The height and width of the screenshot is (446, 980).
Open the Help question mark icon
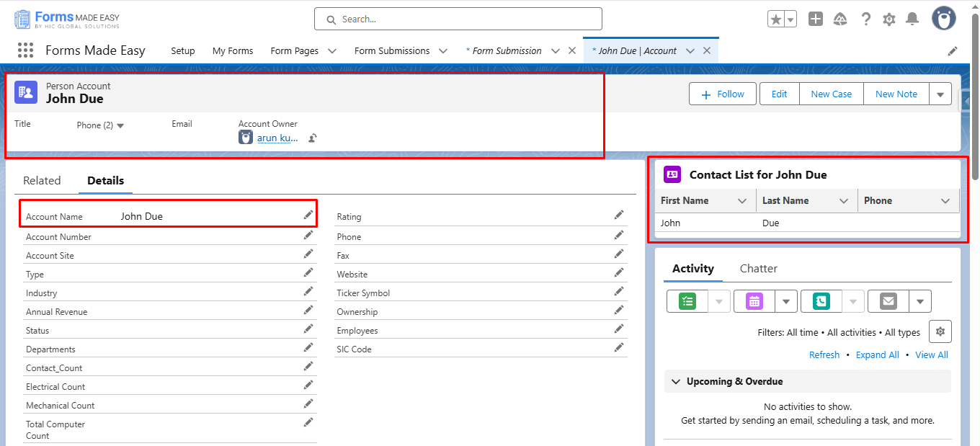point(865,19)
